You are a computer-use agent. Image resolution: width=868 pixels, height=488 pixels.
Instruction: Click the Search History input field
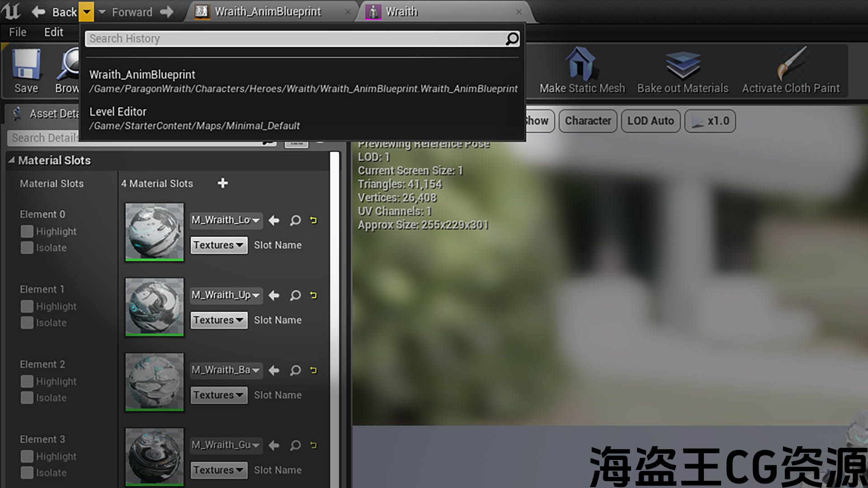click(294, 39)
